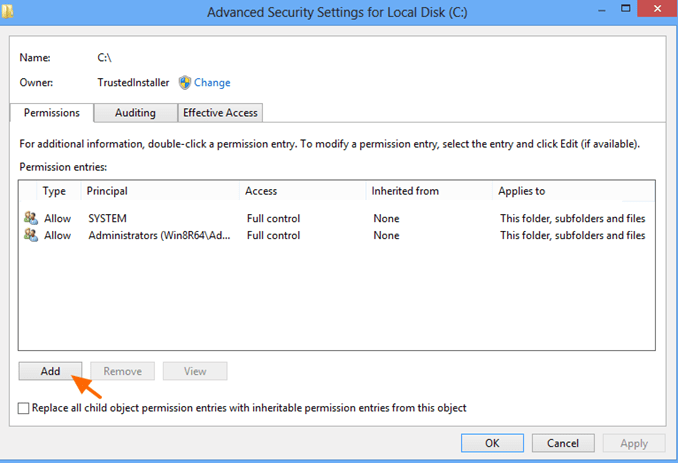Screen dimensions: 678x463
Task: Click the UAC shield icon beside Change
Action: tap(185, 83)
